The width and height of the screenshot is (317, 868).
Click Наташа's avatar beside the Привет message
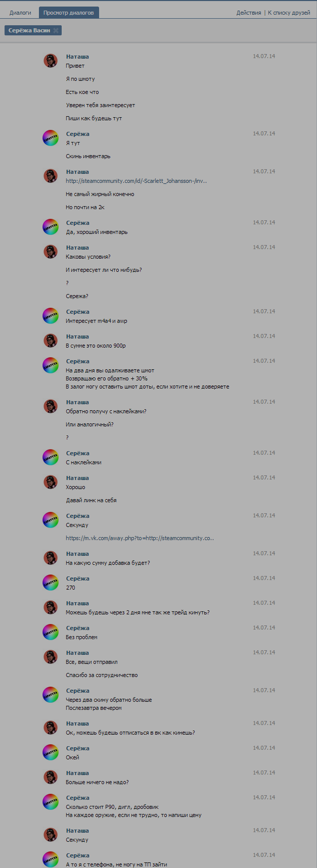coord(51,61)
